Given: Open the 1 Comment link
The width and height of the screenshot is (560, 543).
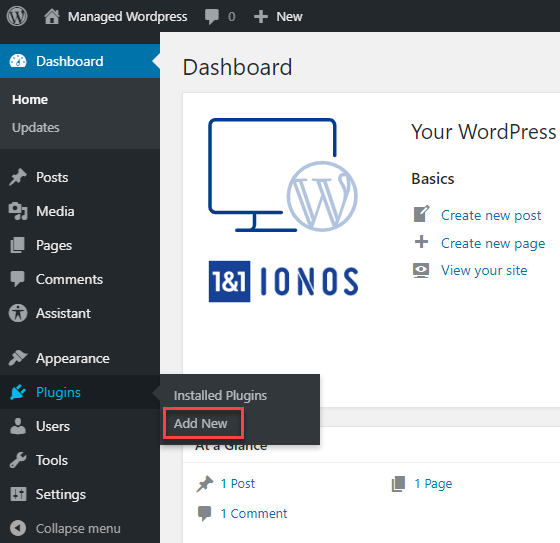Looking at the screenshot, I should coord(254,514).
